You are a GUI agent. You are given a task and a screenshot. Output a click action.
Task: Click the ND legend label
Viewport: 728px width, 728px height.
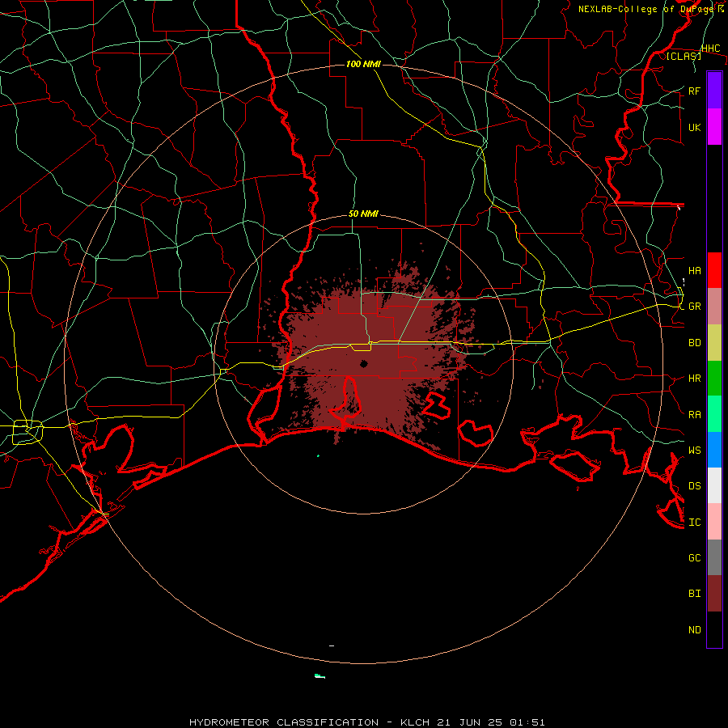click(694, 629)
